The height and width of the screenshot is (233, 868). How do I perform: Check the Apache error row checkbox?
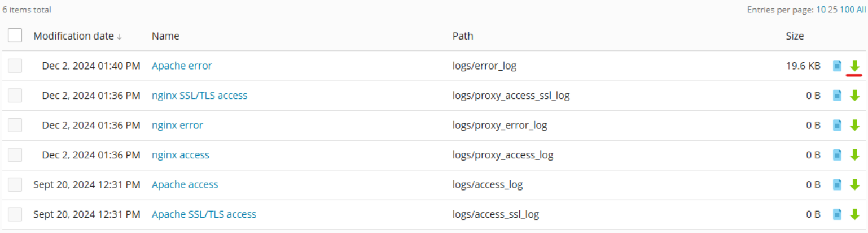(15, 66)
